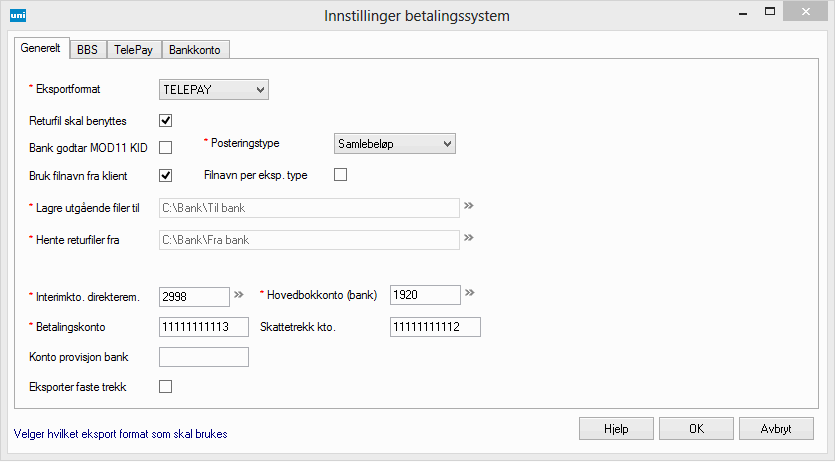The width and height of the screenshot is (835, 462).
Task: Switch to the BBS tab
Action: click(x=88, y=49)
